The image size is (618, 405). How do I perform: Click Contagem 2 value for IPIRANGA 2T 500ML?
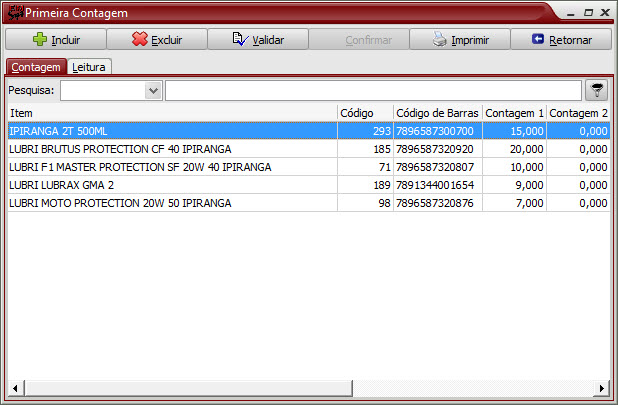pos(578,131)
